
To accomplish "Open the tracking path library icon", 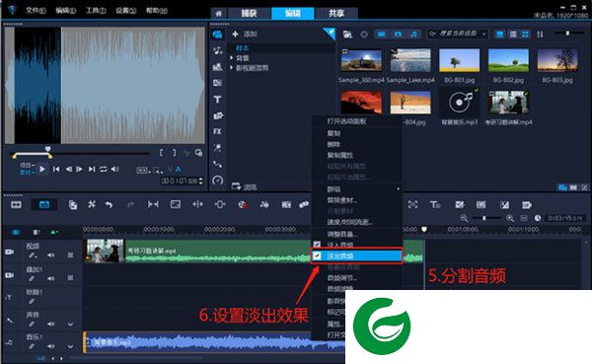I will tap(218, 164).
